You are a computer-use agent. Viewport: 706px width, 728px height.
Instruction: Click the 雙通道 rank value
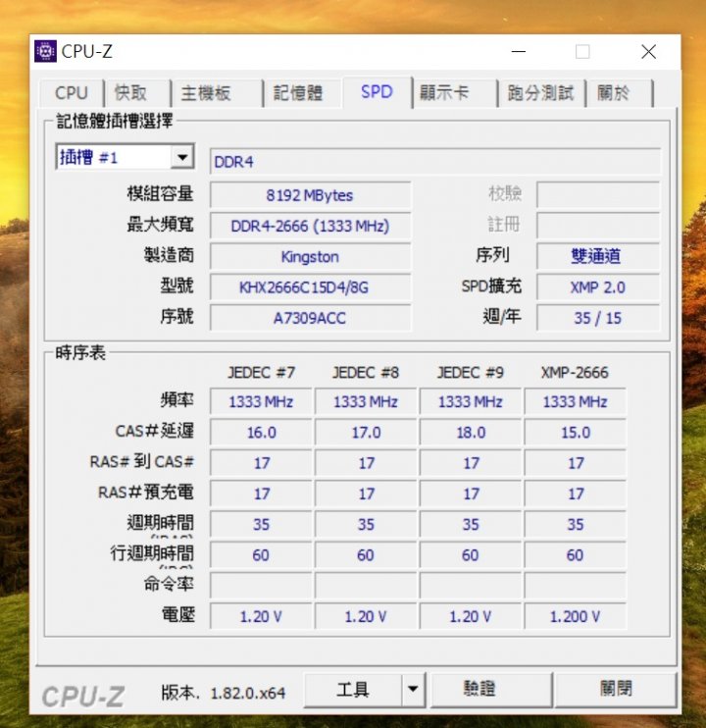point(598,256)
